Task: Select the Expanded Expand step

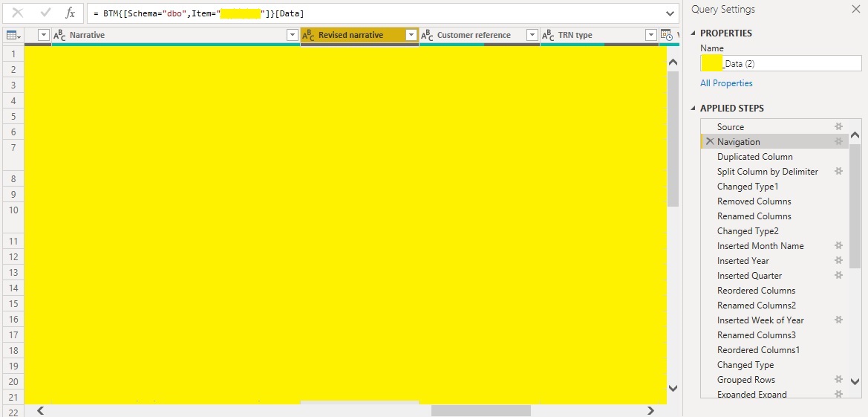Action: [x=774, y=394]
